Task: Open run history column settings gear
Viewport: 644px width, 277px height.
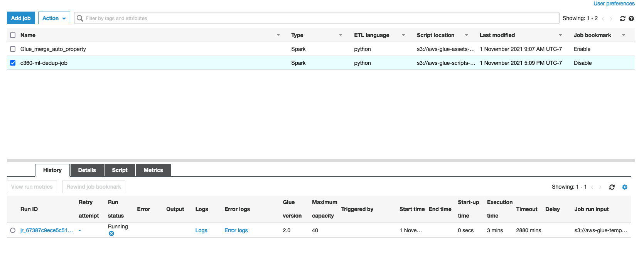Action: [x=625, y=187]
